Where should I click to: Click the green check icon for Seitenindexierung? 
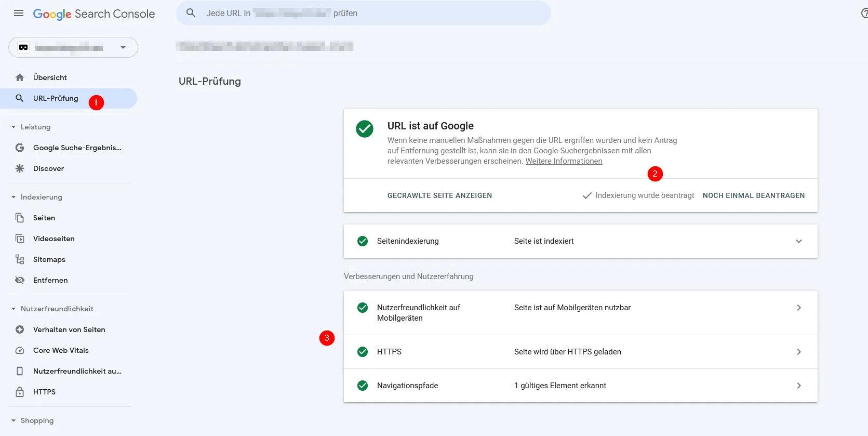(x=363, y=241)
